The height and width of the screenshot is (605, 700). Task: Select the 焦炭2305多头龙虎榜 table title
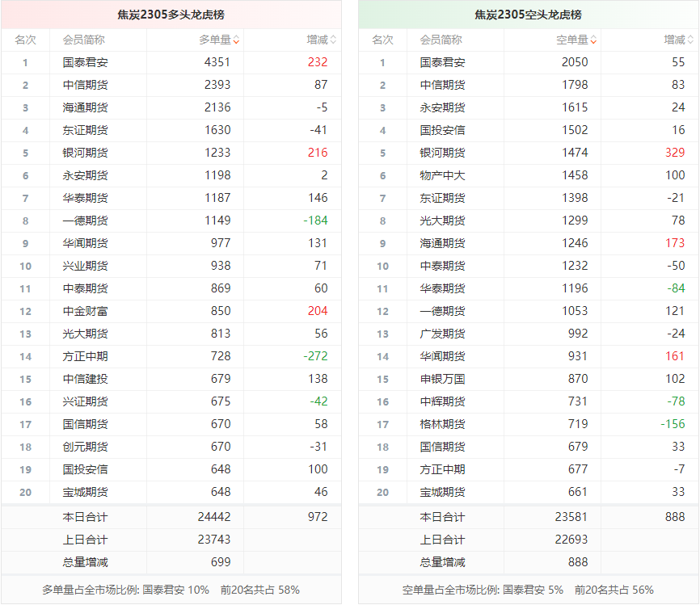pos(171,15)
